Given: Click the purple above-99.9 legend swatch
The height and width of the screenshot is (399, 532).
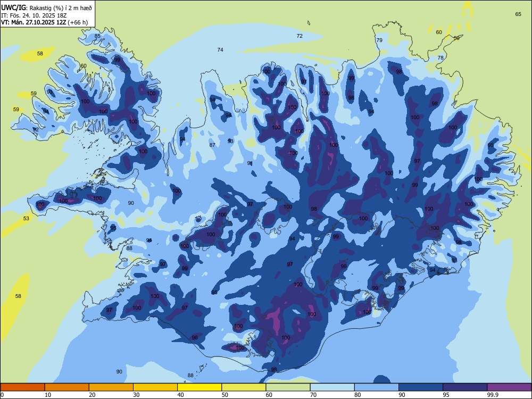Looking at the screenshot, I should tap(509, 387).
